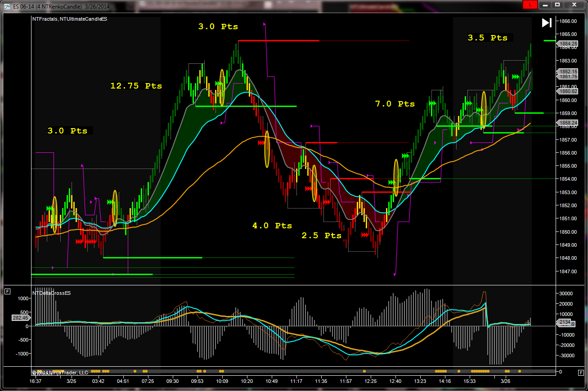Click the 2134 value marker in lower panel
Viewport: 588px width, 391px height.
pyautogui.click(x=565, y=322)
